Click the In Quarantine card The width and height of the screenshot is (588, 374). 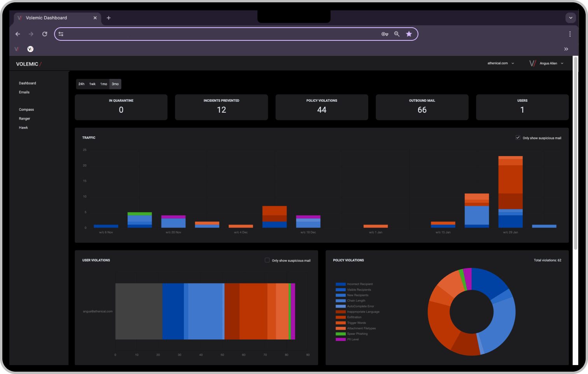(x=121, y=107)
